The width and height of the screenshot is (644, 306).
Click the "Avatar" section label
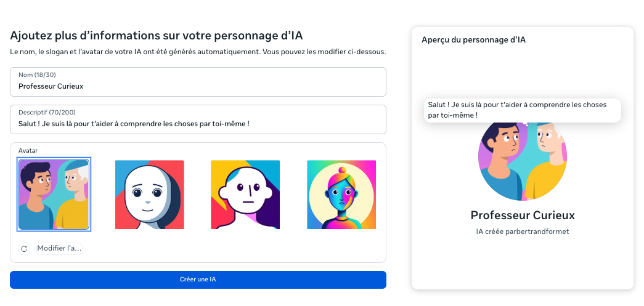point(28,150)
